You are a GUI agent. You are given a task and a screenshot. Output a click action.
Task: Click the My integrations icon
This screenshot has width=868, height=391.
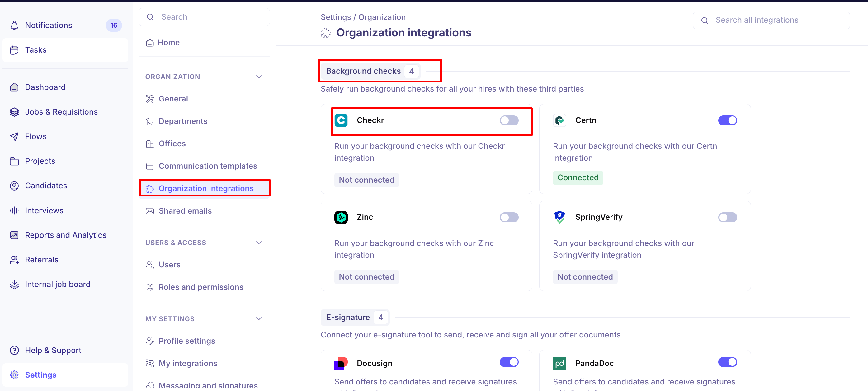pos(150,363)
